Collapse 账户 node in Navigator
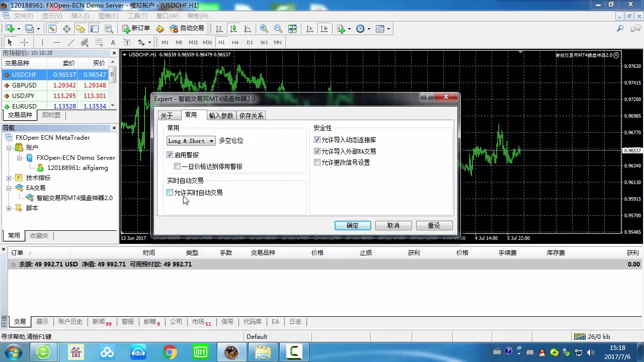 tap(9, 148)
